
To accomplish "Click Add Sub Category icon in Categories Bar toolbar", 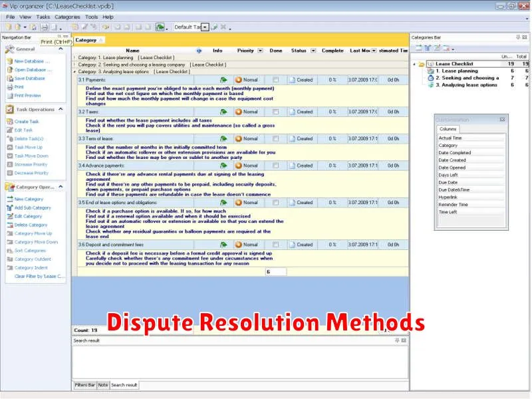I will coord(428,48).
